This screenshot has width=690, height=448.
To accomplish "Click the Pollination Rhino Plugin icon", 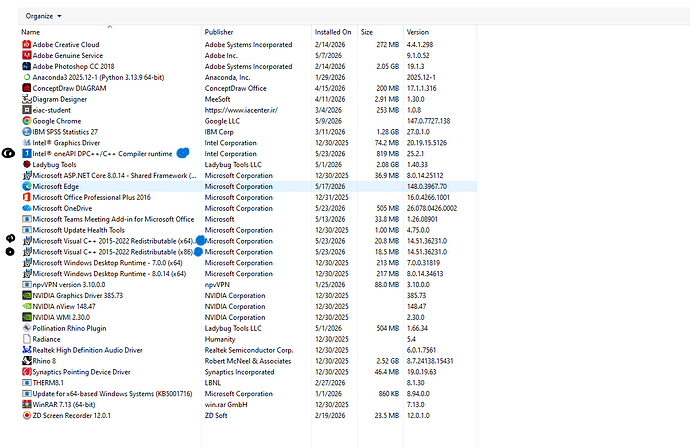I will (27, 328).
